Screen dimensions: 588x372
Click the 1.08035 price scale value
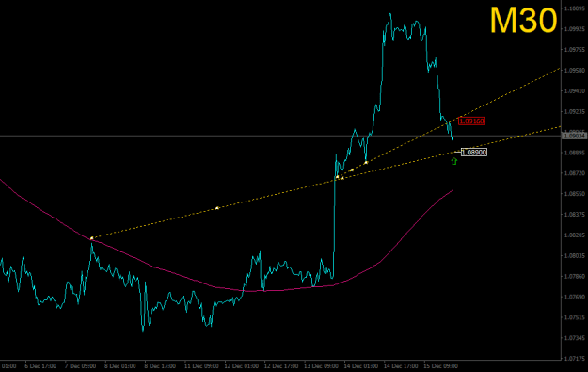(575, 255)
